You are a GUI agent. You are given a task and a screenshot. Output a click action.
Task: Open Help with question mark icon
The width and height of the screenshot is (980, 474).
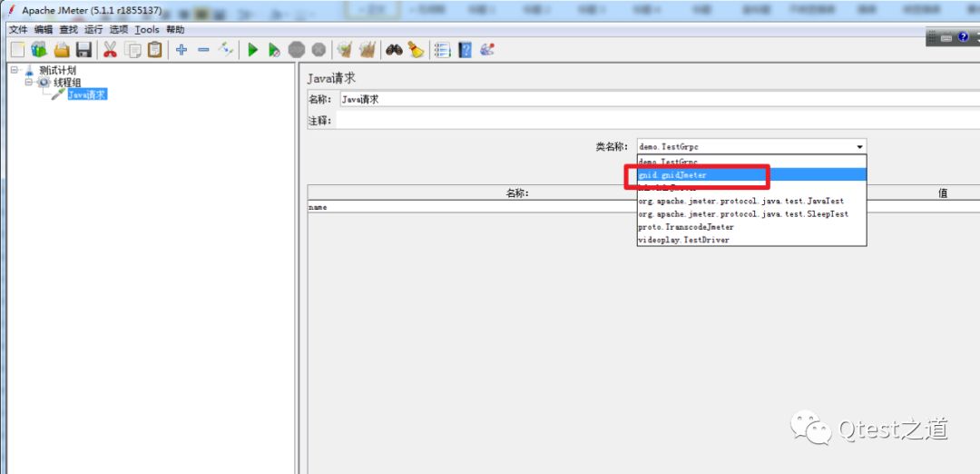tap(465, 49)
